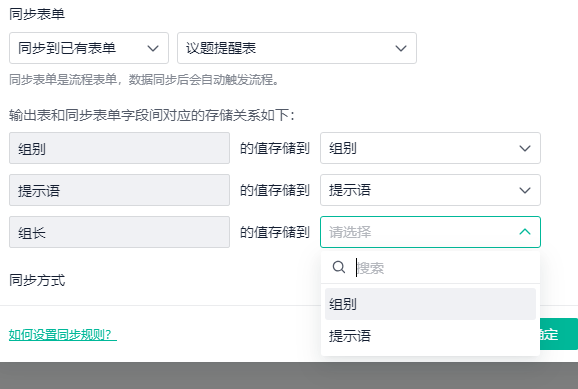
Task: Click the read-only 组长 source field
Action: 119,232
